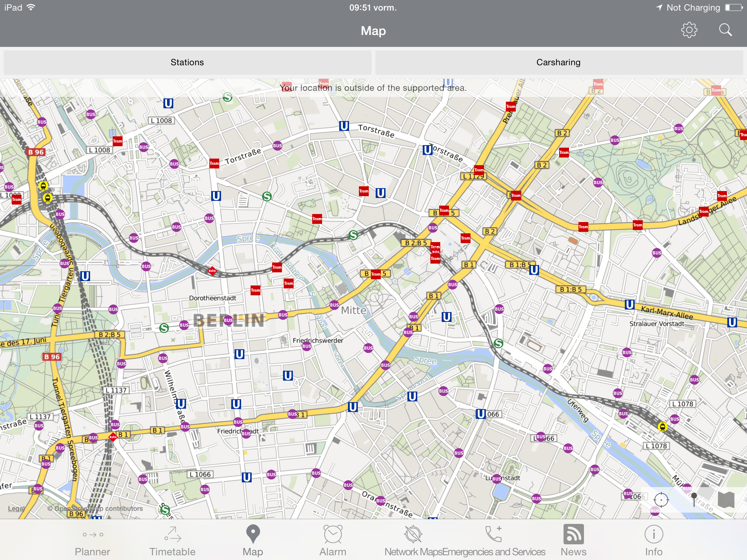The height and width of the screenshot is (560, 747).
Task: Select U-Bahn marker right of top L 1008 label
Action: (168, 104)
